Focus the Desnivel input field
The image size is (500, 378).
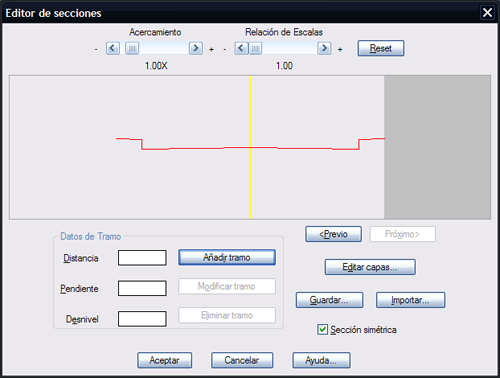click(142, 319)
